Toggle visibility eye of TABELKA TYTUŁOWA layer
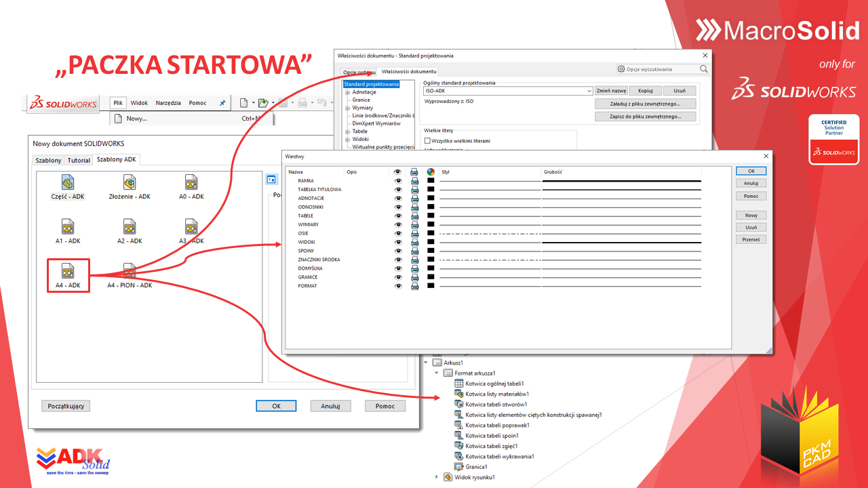Image resolution: width=868 pixels, height=488 pixels. click(x=398, y=190)
